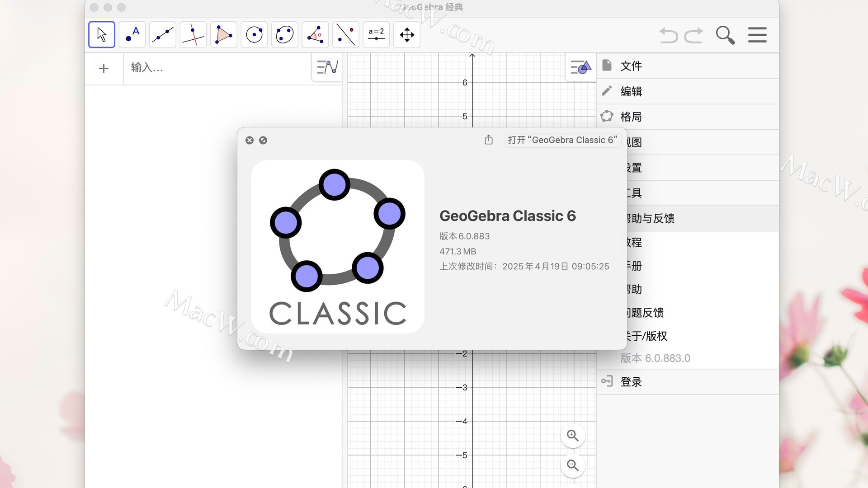
Task: Click the 版本 6.0.883 text
Action: click(465, 236)
